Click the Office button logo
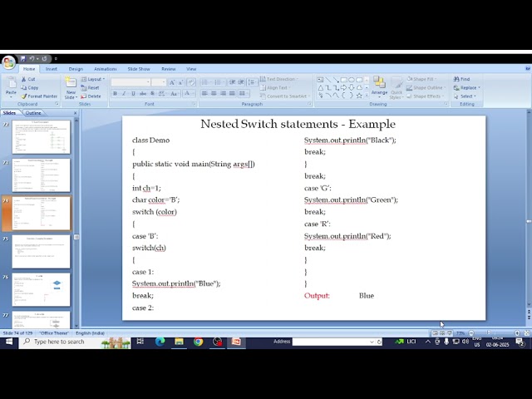The width and height of the screenshot is (532, 399). [8, 62]
